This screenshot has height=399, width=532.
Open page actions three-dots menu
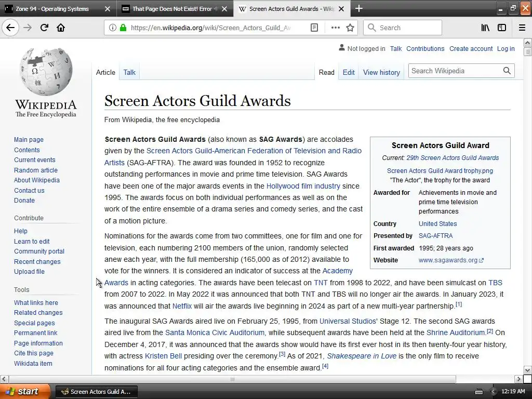[x=335, y=28]
